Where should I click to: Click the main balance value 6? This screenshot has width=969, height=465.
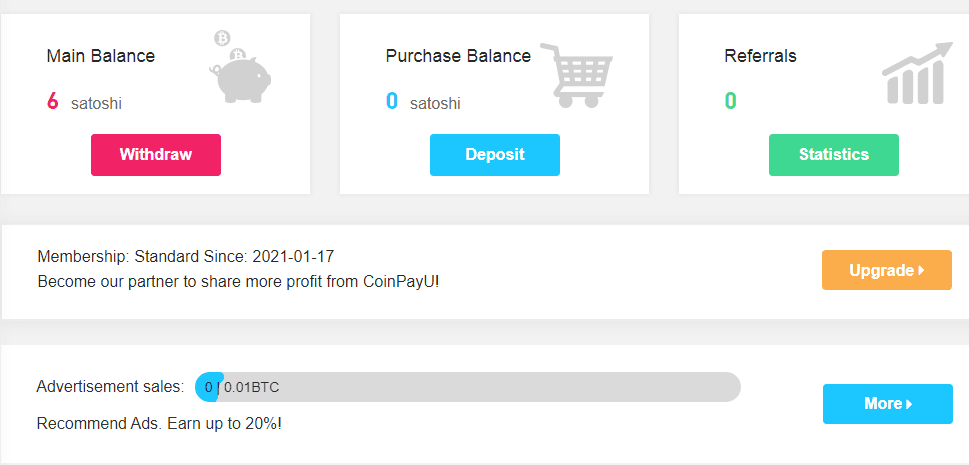point(53,101)
